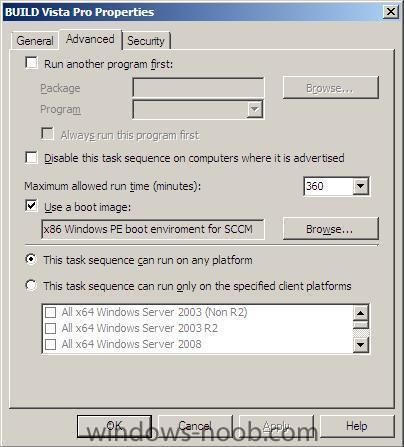Image resolution: width=404 pixels, height=447 pixels.
Task: Check All x64 Windows Server 2003 R2
Action: [50, 328]
